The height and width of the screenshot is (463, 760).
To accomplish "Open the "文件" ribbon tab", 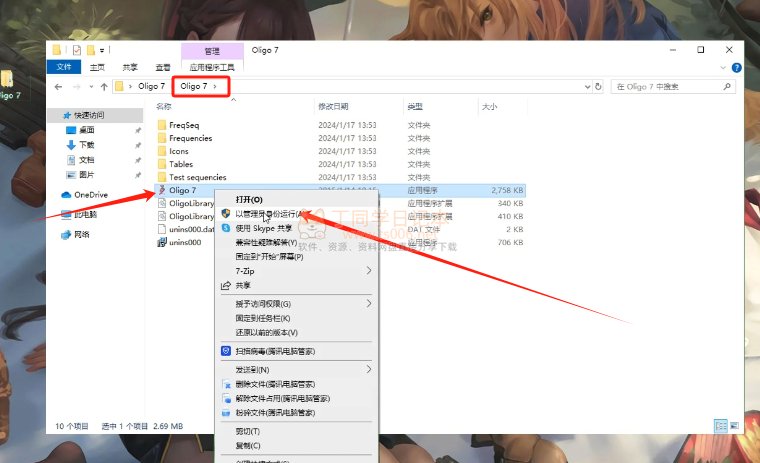I will [x=63, y=67].
